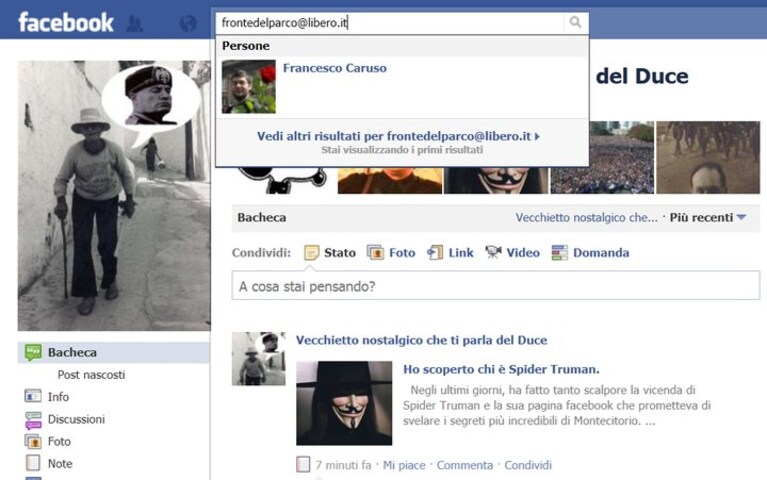Viewport: 767px width, 480px height.
Task: Open post author avatar thumbnail
Action: coord(258,359)
